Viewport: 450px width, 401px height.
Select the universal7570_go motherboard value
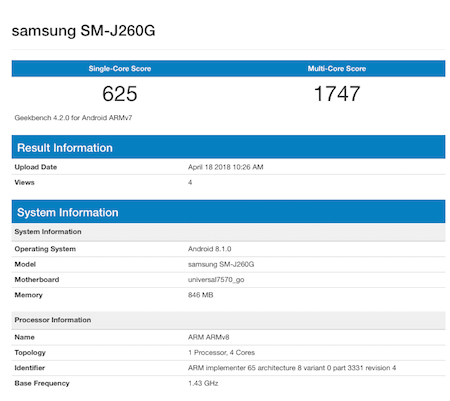click(x=216, y=280)
